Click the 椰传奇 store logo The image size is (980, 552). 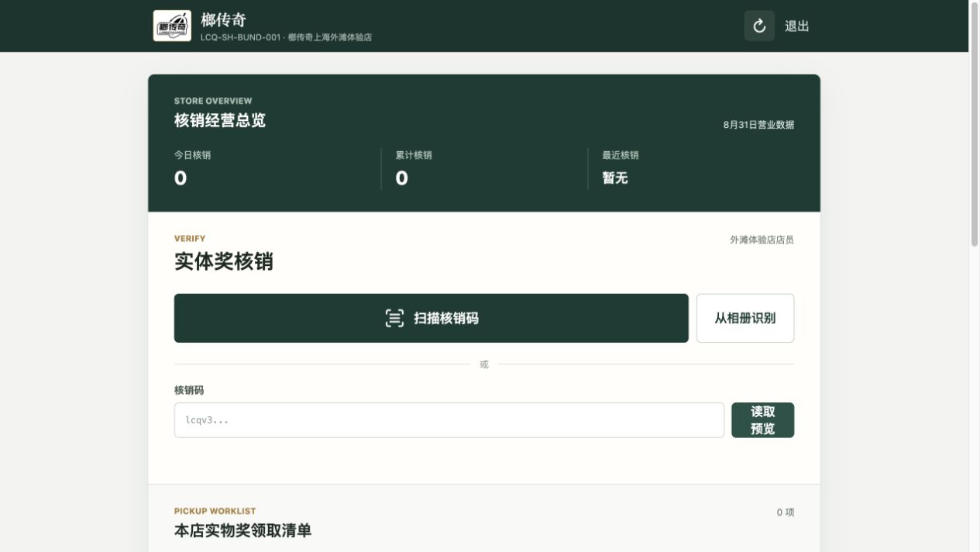click(x=172, y=26)
